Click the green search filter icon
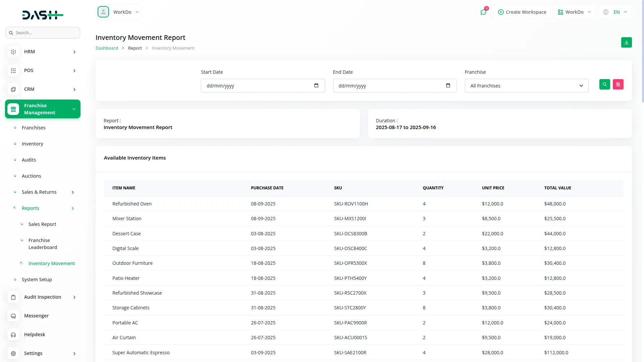This screenshot has height=362, width=644. point(604,84)
